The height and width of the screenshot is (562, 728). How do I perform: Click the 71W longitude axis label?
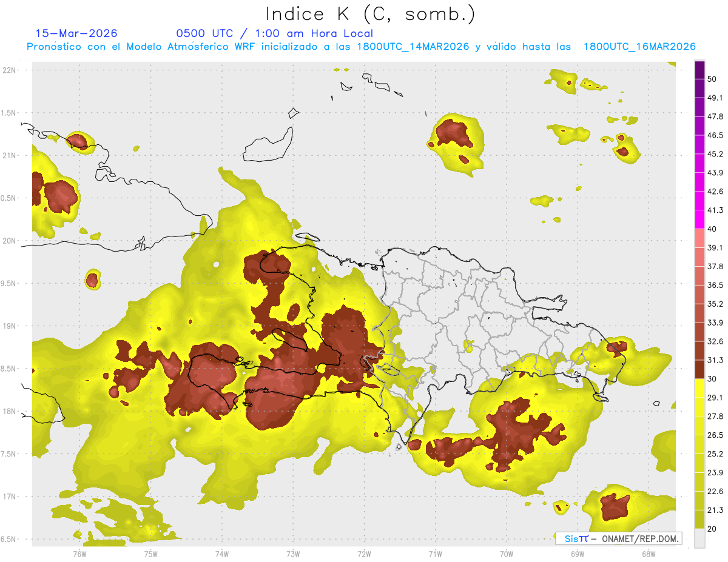click(x=435, y=554)
